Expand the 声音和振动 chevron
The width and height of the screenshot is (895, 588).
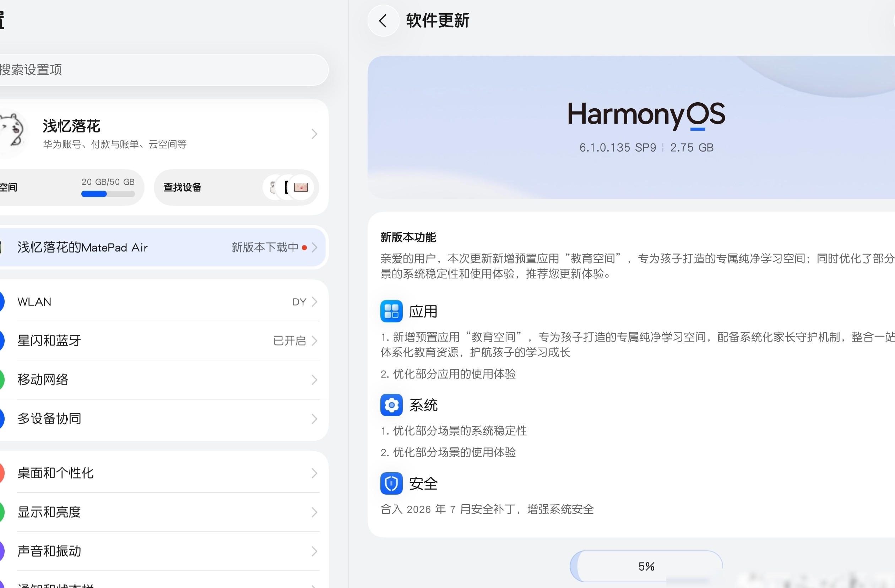(314, 551)
